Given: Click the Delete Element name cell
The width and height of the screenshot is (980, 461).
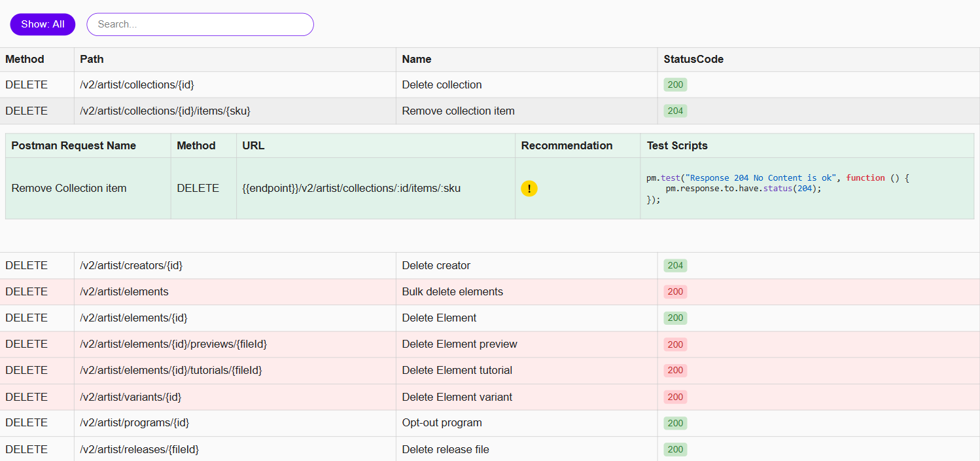Looking at the screenshot, I should click(439, 318).
